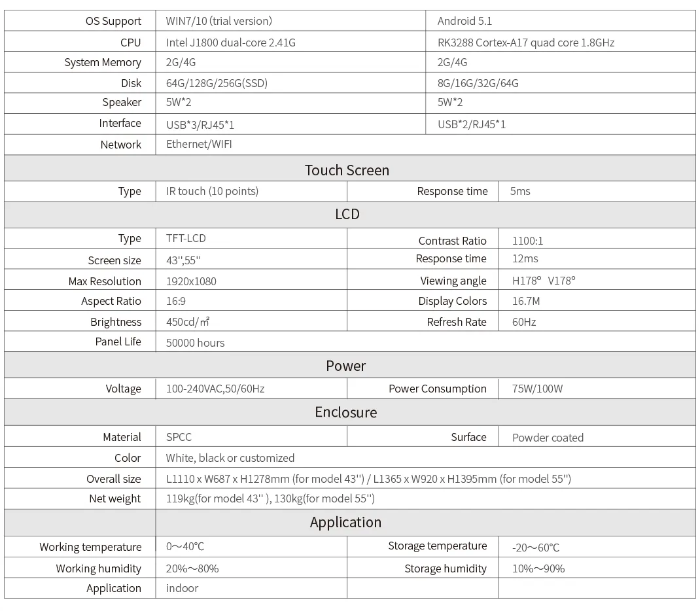Select the Storage humidity 10%~90% value
700x611 pixels.
pyautogui.click(x=538, y=568)
